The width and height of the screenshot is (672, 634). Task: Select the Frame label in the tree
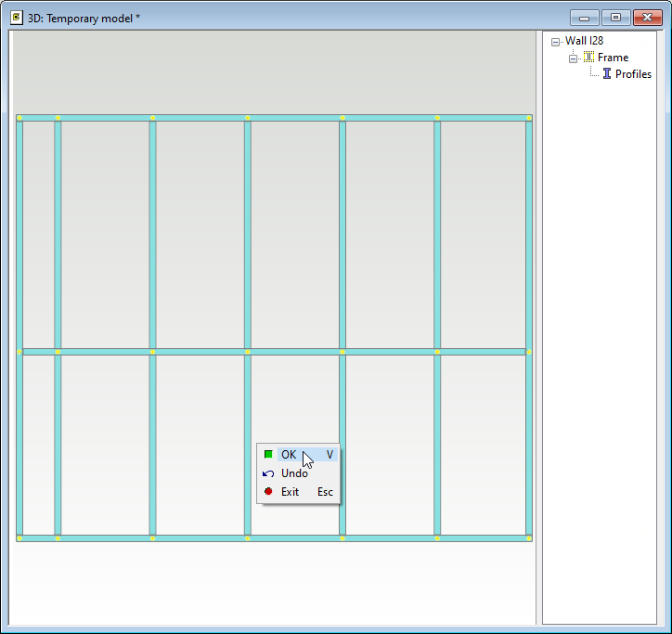pos(613,58)
